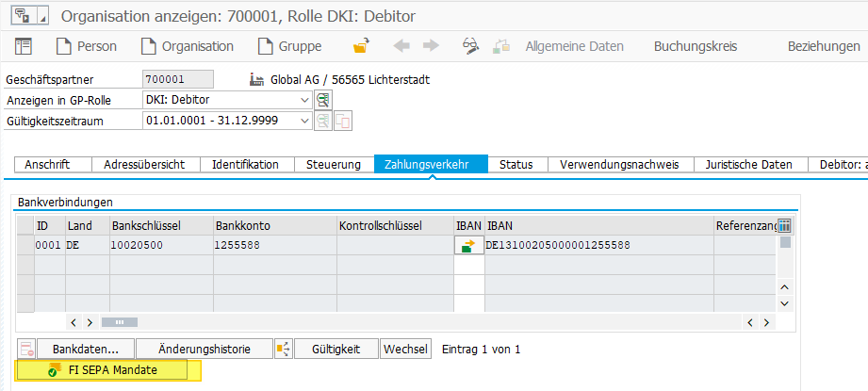
Task: Select the row 0001 selector cell
Action: pos(25,245)
